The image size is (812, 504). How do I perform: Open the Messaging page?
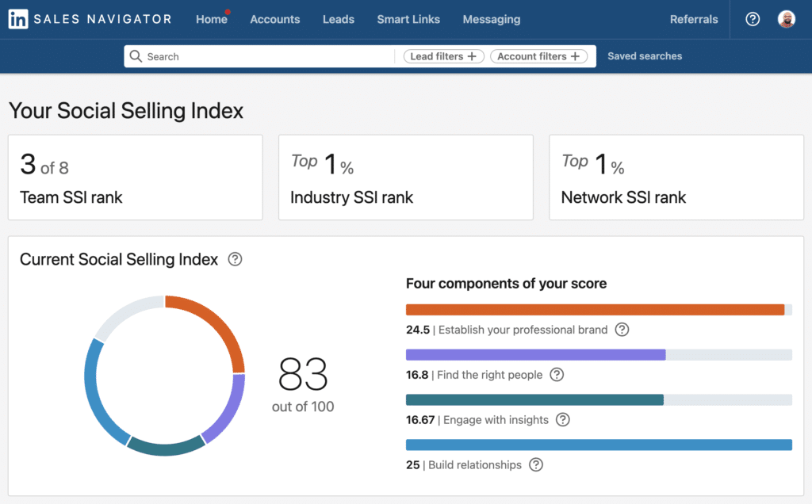click(x=492, y=19)
